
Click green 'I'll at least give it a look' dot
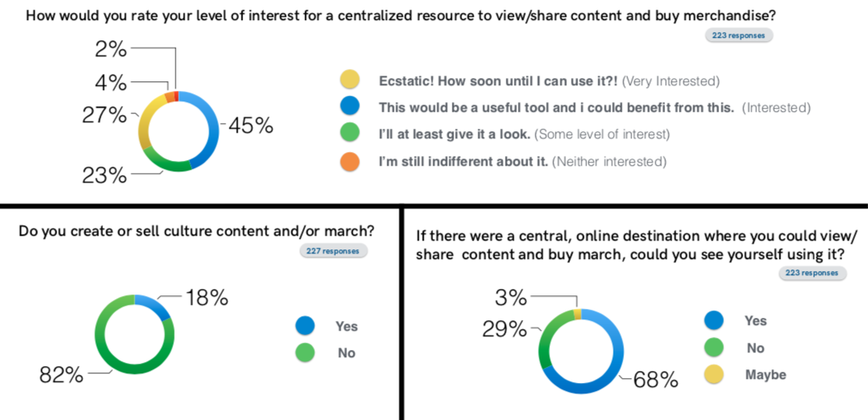pos(349,134)
